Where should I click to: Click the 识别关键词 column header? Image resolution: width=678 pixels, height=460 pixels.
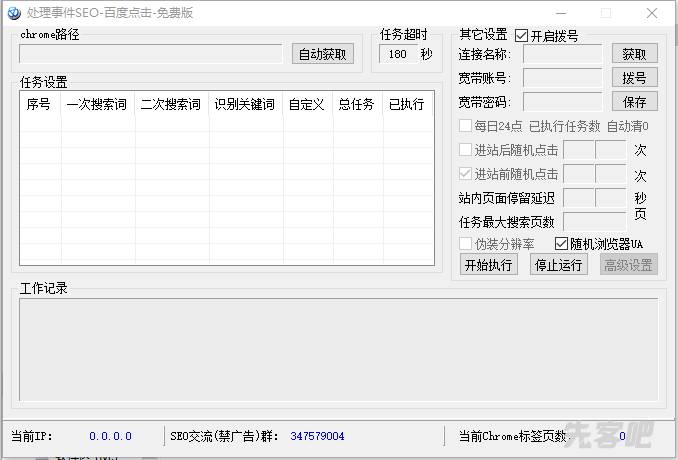244,104
